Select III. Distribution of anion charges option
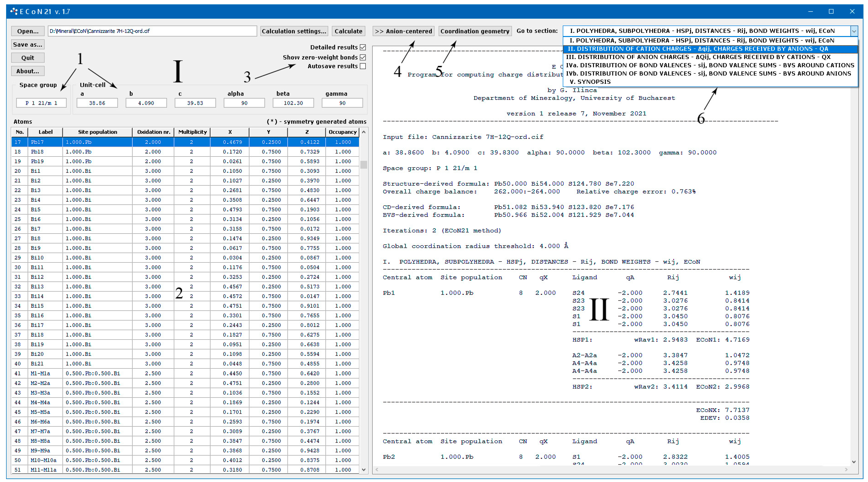868x482 pixels. point(698,57)
